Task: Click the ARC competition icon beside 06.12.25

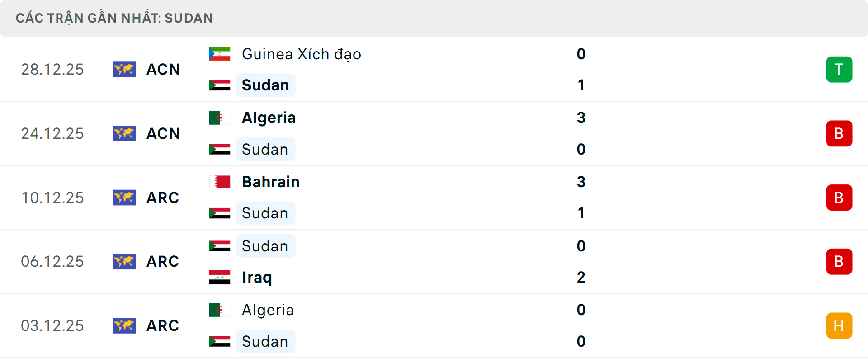Action: point(124,261)
